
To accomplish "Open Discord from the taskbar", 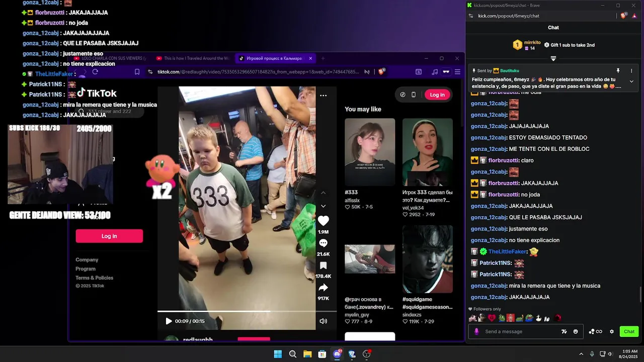I will pos(337,354).
